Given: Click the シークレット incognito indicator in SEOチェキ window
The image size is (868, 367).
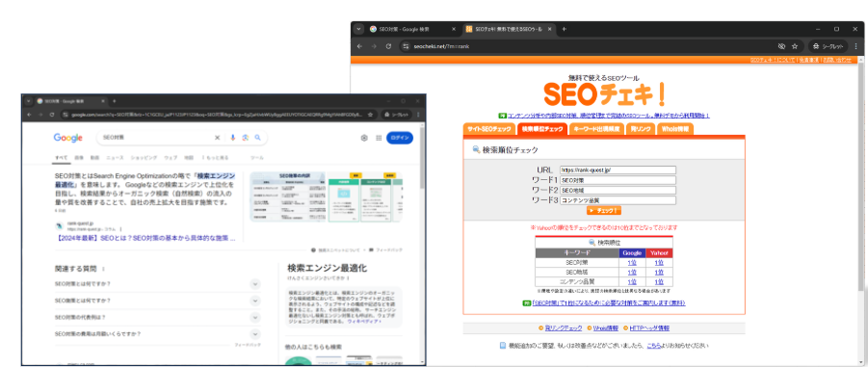Looking at the screenshot, I should coord(829,46).
